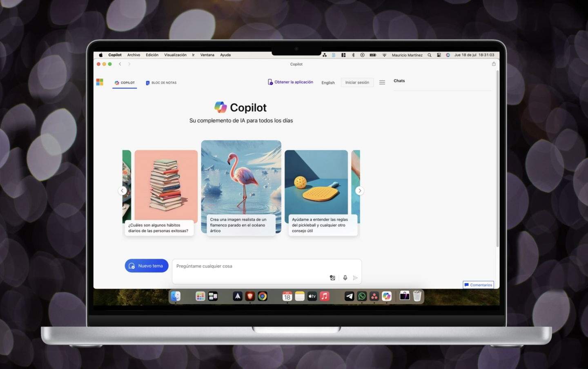Activate the microphone icon for voice input
The height and width of the screenshot is (369, 588).
tap(345, 277)
